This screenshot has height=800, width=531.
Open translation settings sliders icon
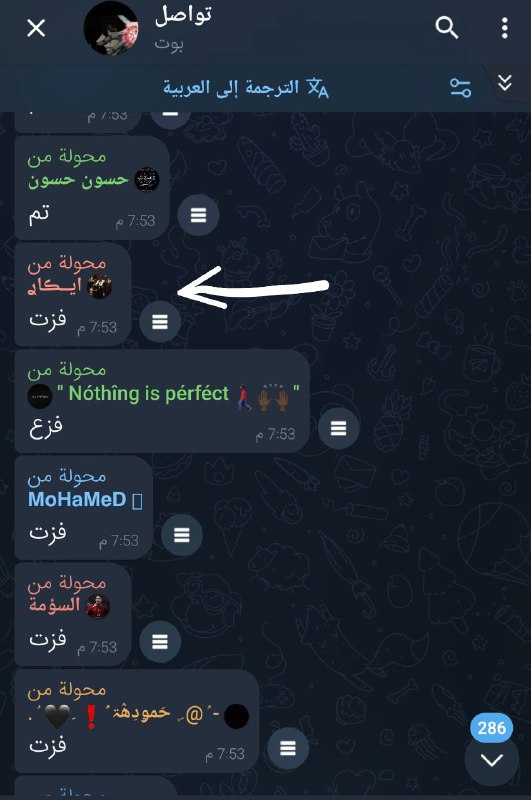pyautogui.click(x=461, y=88)
